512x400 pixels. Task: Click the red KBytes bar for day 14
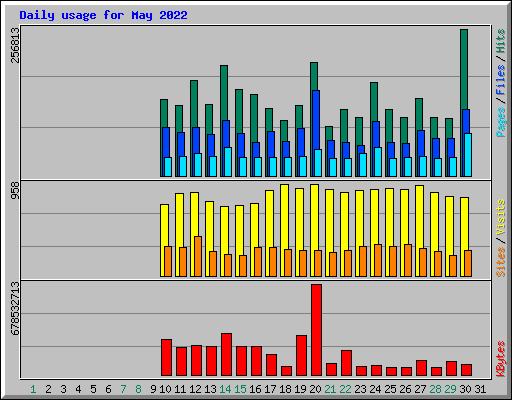coord(226,355)
